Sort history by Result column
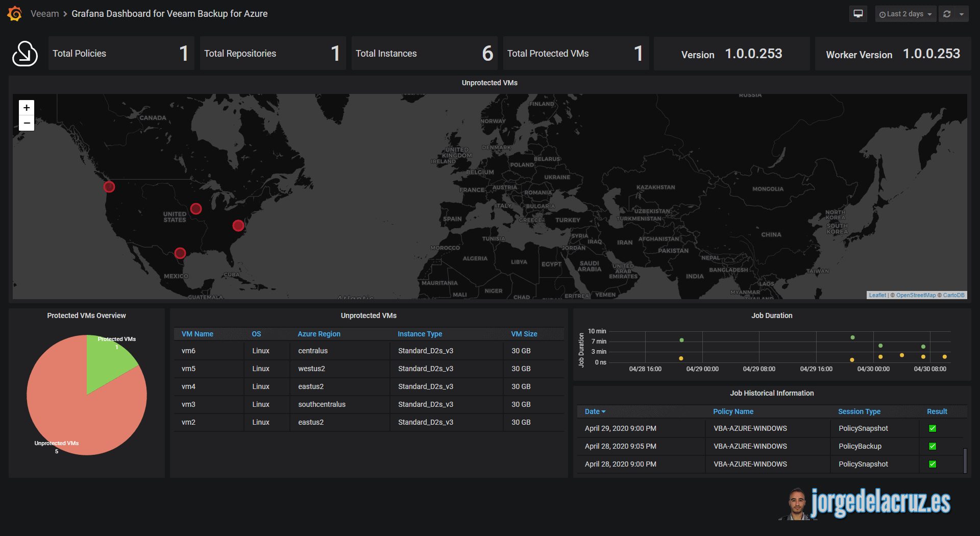This screenshot has height=536, width=980. click(x=937, y=411)
